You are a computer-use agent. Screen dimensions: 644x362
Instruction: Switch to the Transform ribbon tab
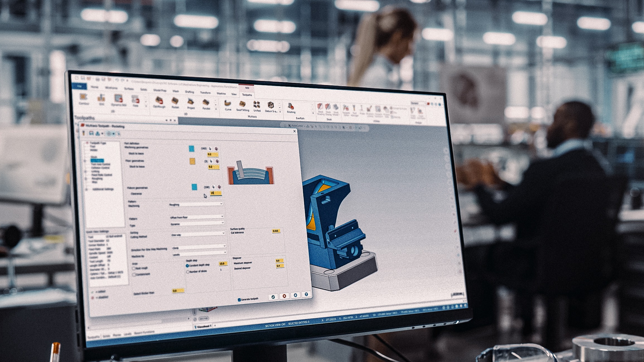[205, 93]
